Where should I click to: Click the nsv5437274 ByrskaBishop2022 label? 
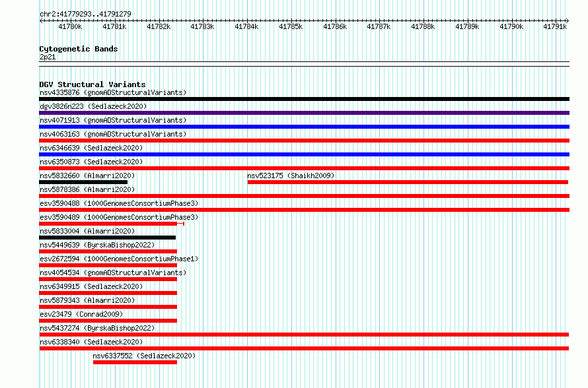97,328
